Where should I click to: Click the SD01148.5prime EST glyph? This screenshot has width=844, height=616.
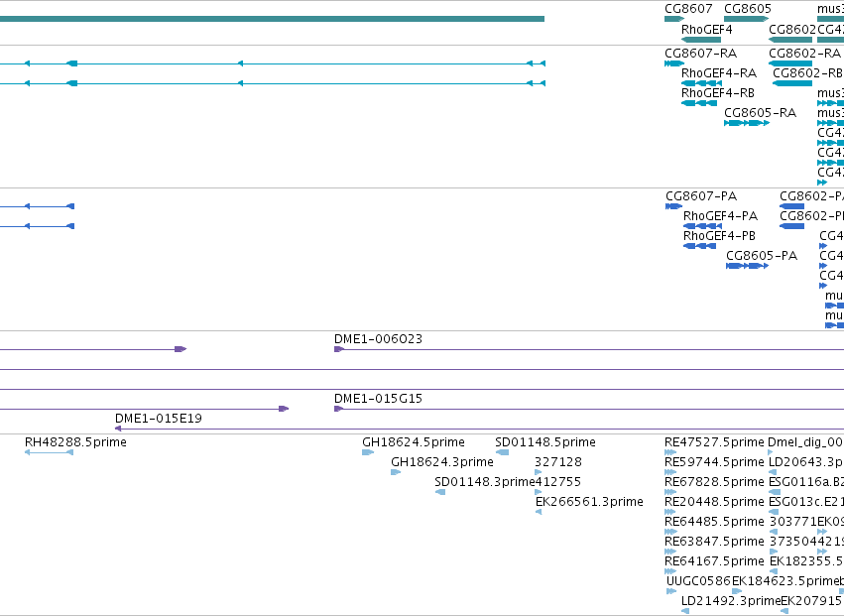coord(502,452)
